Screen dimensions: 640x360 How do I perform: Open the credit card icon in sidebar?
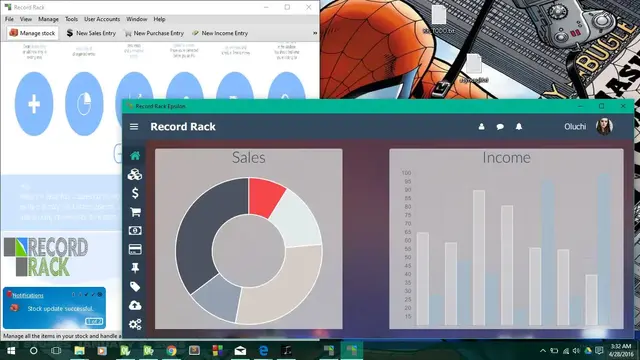tap(135, 249)
